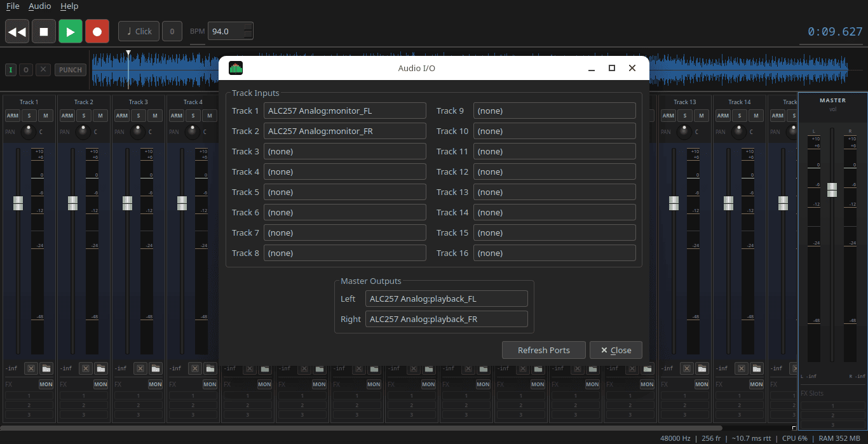This screenshot has width=868, height=444.
Task: Rewind to start with the rewind button
Action: [17, 31]
